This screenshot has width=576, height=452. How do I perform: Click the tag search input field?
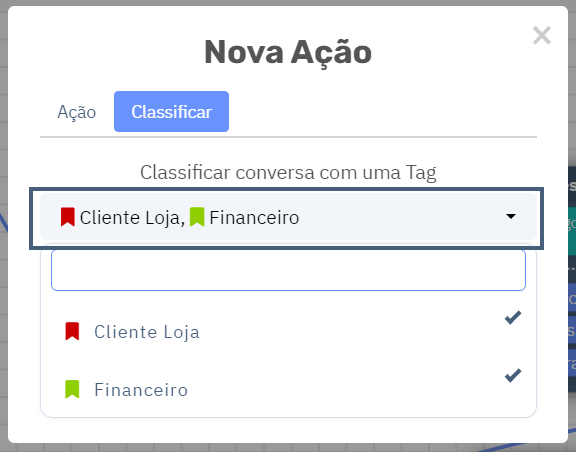point(288,270)
